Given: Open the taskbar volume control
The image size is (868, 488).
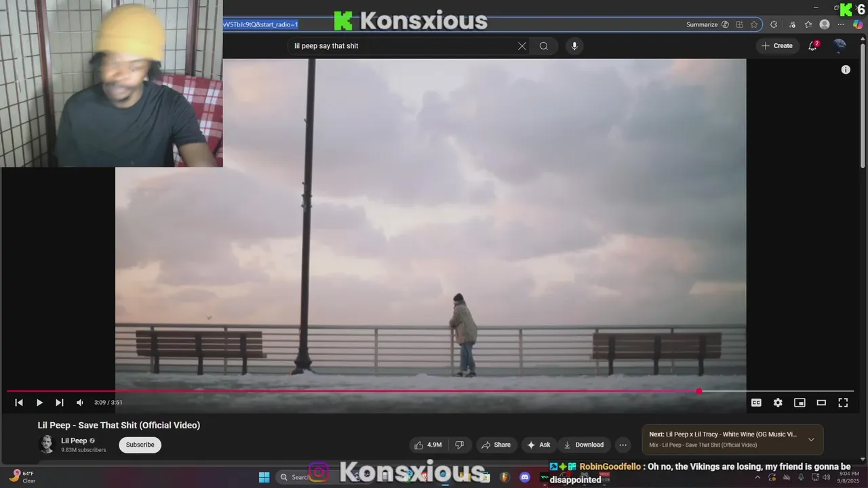Looking at the screenshot, I should click(826, 477).
